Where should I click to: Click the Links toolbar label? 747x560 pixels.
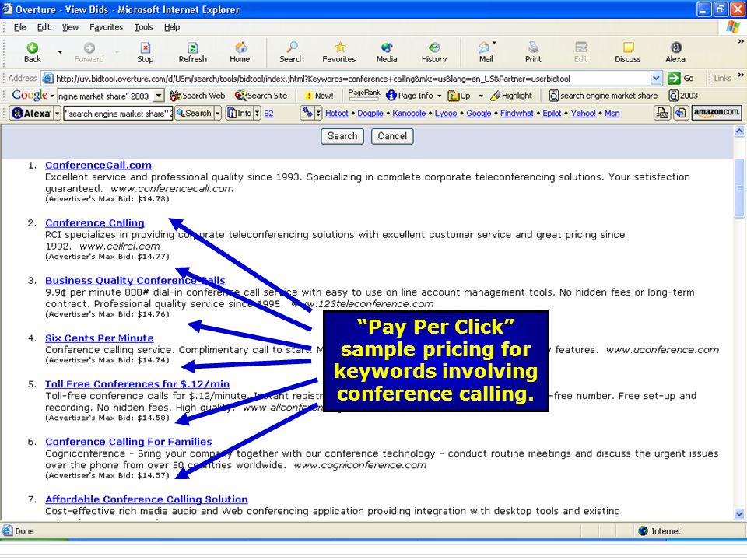pyautogui.click(x=722, y=78)
